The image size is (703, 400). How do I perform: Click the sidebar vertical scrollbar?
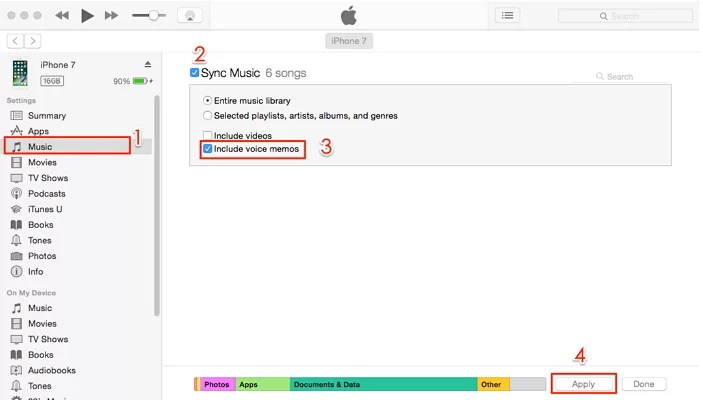pyautogui.click(x=156, y=205)
